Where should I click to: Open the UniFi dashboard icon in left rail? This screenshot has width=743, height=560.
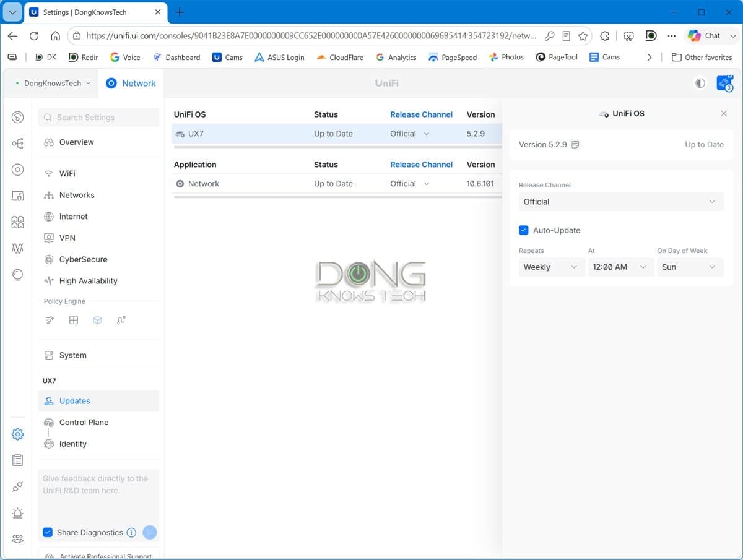click(17, 118)
